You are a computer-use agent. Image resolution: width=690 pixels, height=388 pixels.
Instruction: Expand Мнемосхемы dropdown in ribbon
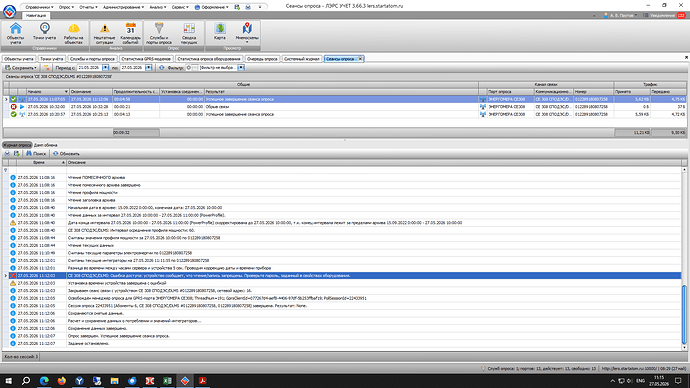point(247,42)
